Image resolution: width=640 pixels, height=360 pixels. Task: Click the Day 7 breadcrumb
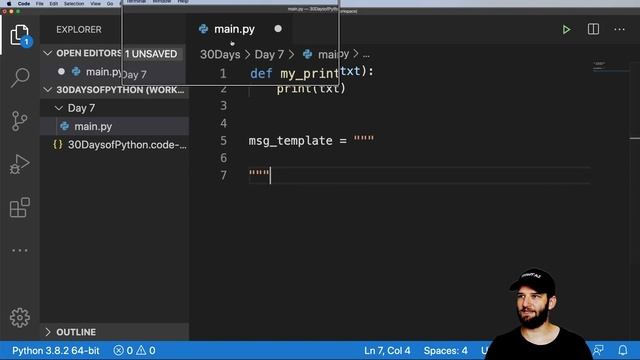coord(269,54)
